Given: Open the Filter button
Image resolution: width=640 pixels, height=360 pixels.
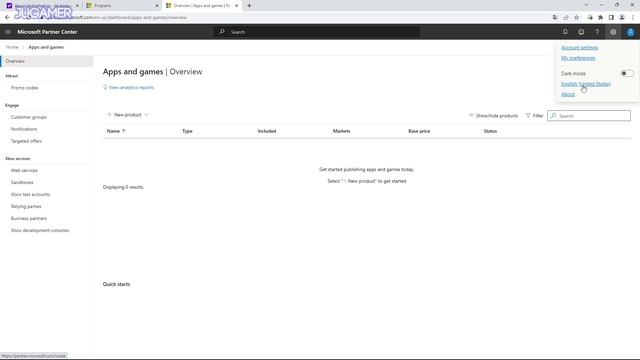Looking at the screenshot, I should [x=534, y=116].
